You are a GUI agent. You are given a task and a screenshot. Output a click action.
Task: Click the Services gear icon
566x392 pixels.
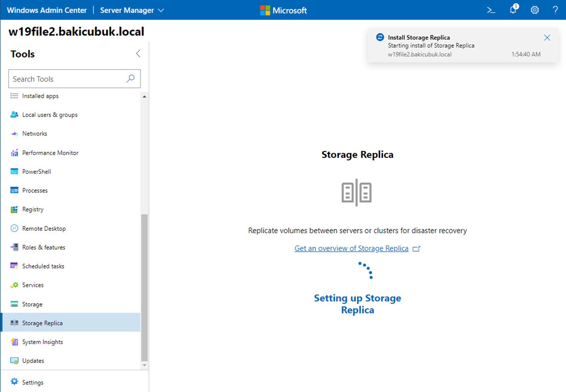(14, 285)
